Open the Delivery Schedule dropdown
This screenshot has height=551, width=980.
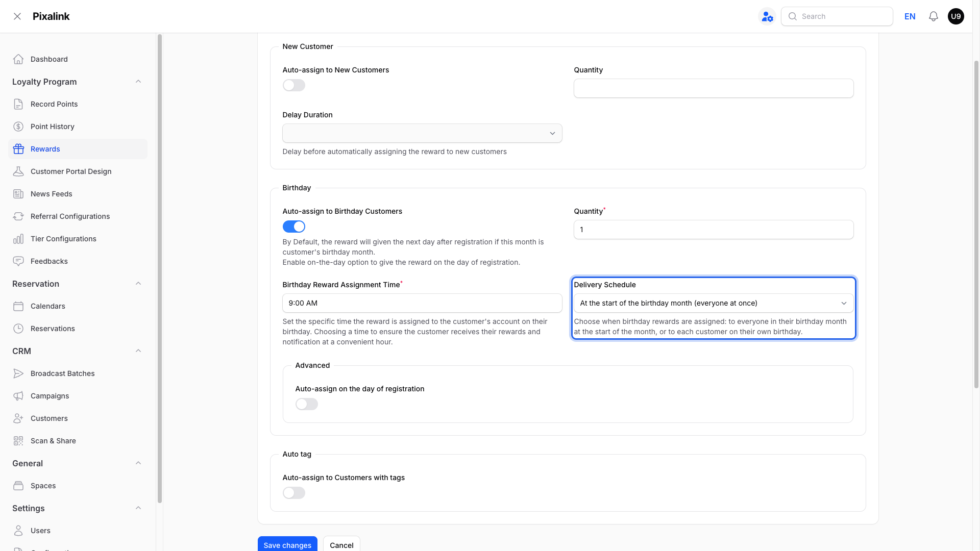[x=714, y=303]
